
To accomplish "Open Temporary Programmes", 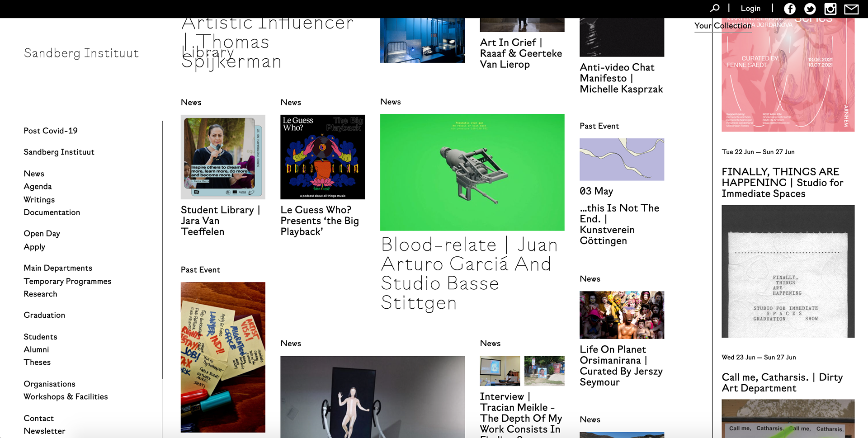I will [67, 281].
